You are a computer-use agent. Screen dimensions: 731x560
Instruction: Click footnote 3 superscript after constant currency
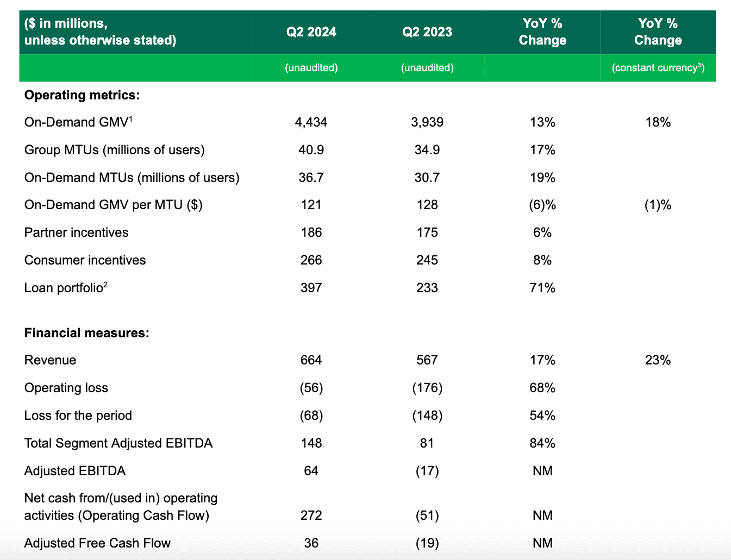(x=700, y=65)
